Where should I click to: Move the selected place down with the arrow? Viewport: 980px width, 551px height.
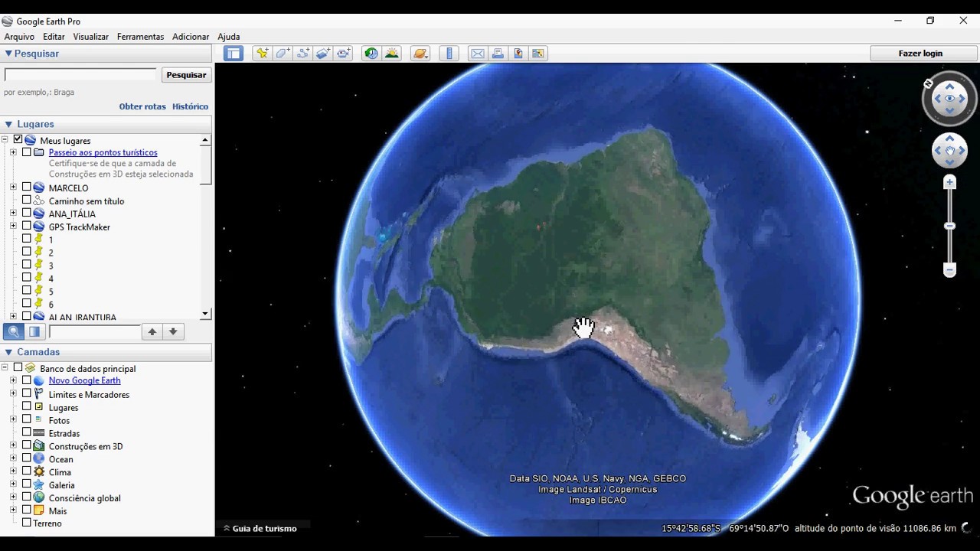(173, 331)
